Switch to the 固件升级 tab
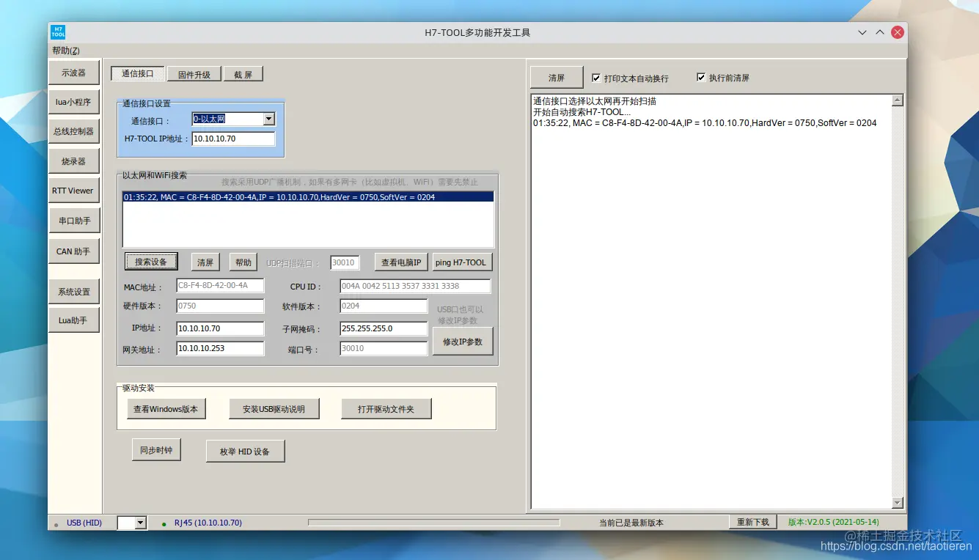The height and width of the screenshot is (560, 979). coord(194,74)
